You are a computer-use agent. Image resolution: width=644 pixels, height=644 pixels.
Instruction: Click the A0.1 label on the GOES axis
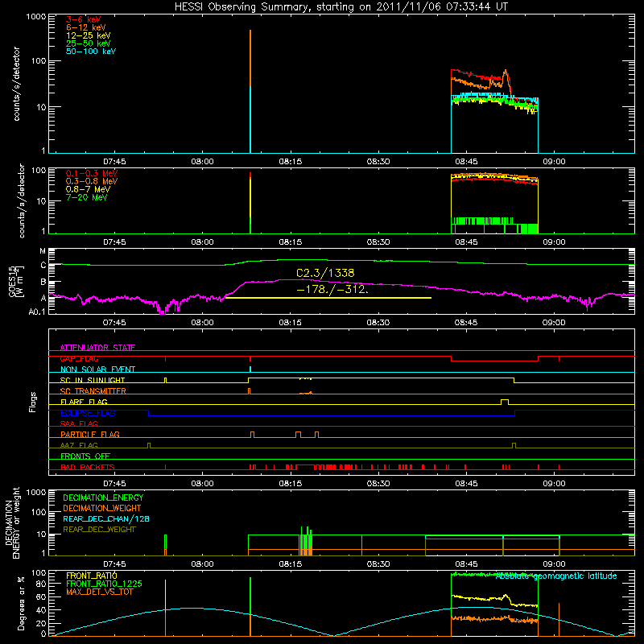[37, 312]
